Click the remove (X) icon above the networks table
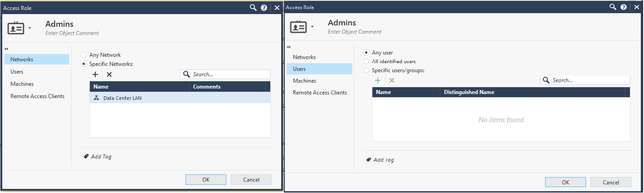644x193 pixels. point(109,74)
